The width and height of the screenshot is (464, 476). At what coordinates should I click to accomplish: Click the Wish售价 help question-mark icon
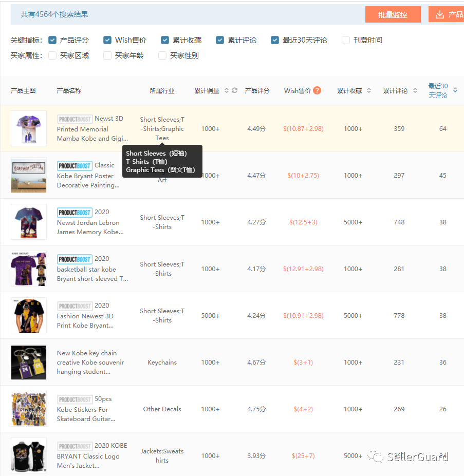[x=317, y=90]
